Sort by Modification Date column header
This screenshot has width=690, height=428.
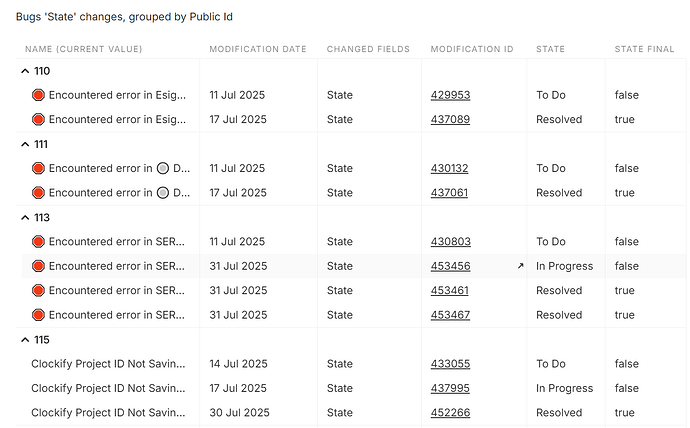pos(258,49)
